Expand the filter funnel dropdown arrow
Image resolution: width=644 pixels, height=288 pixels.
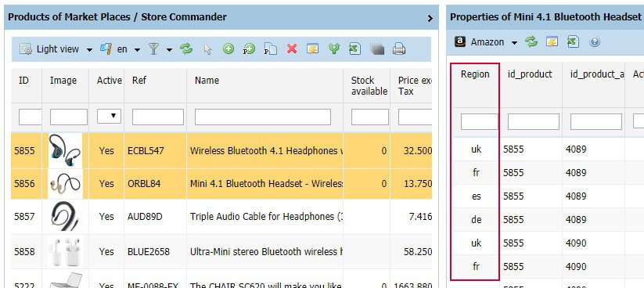169,50
